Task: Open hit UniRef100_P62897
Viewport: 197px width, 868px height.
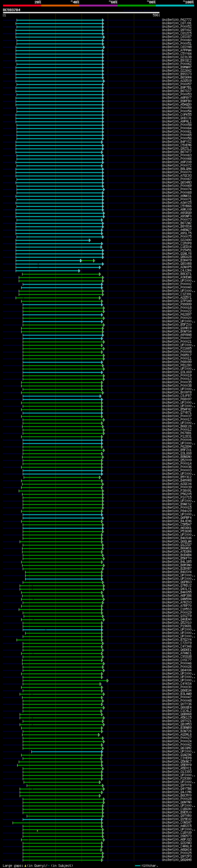Action: (x=177, y=314)
